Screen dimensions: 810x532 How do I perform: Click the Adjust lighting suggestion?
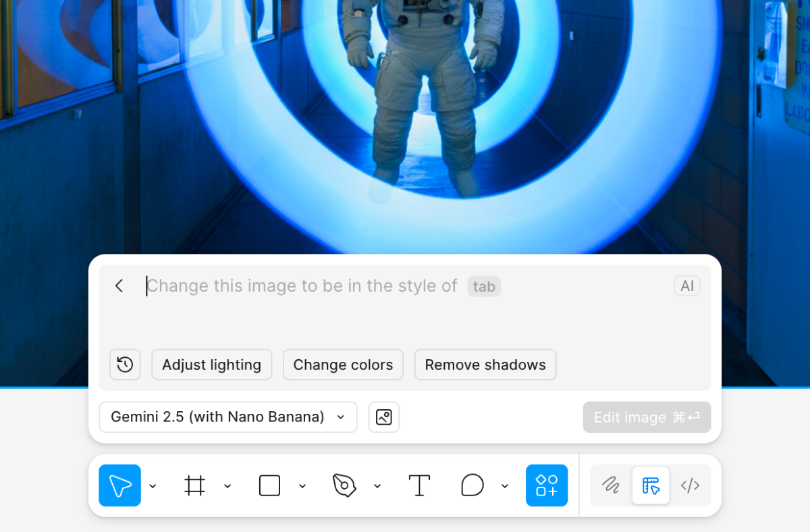(211, 364)
